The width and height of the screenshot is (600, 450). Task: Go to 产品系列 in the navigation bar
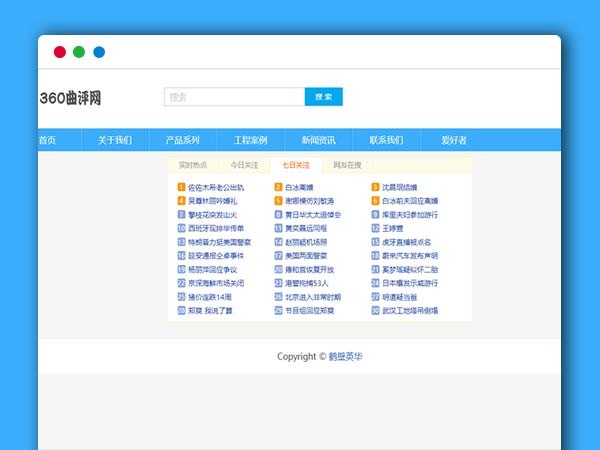[182, 140]
